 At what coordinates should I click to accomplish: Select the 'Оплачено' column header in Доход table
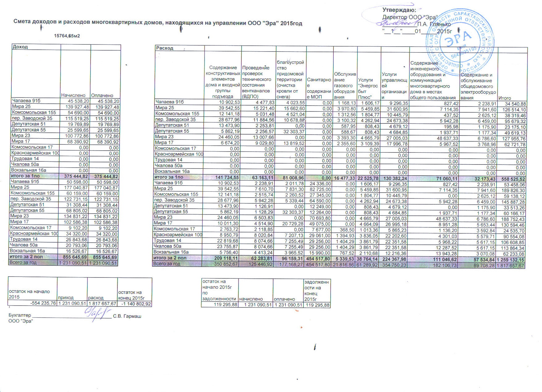click(x=102, y=95)
